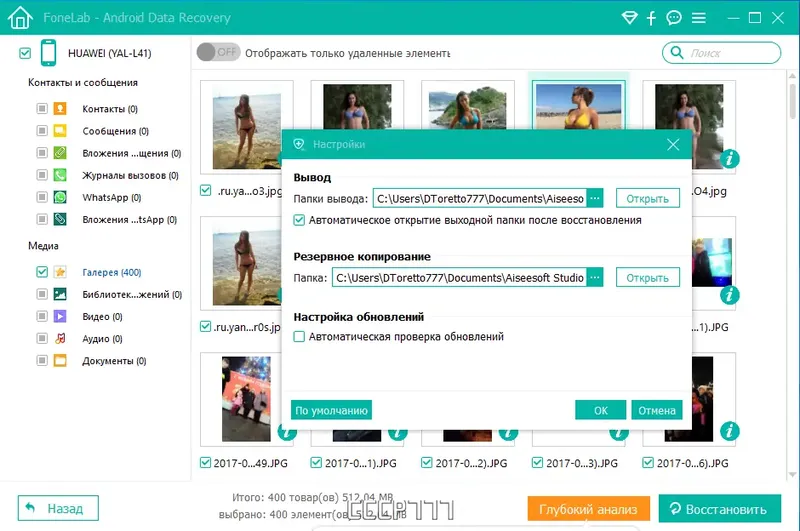
Task: Open the diamond upgrade icon in title bar
Action: (630, 18)
